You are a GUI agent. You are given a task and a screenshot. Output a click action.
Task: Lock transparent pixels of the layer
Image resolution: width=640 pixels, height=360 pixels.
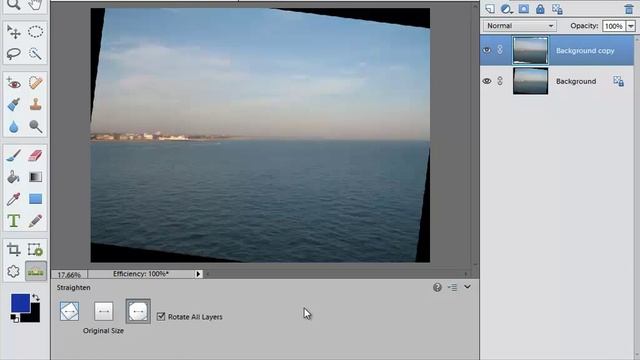click(x=557, y=9)
